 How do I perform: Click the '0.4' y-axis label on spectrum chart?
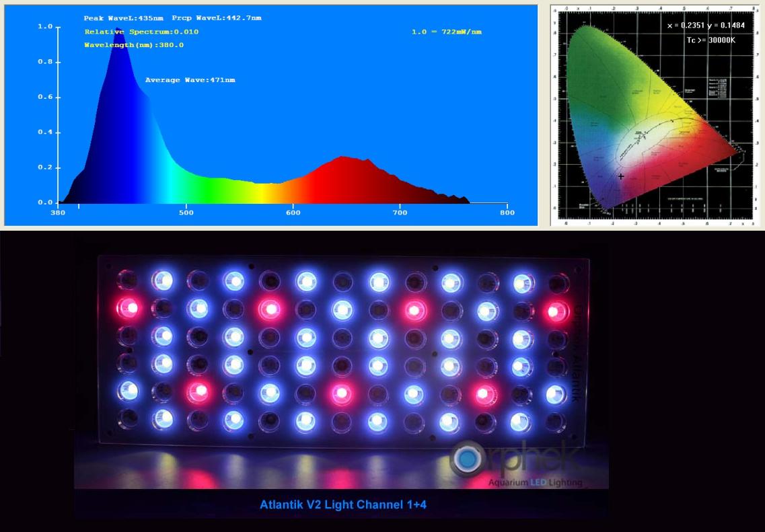[45, 132]
